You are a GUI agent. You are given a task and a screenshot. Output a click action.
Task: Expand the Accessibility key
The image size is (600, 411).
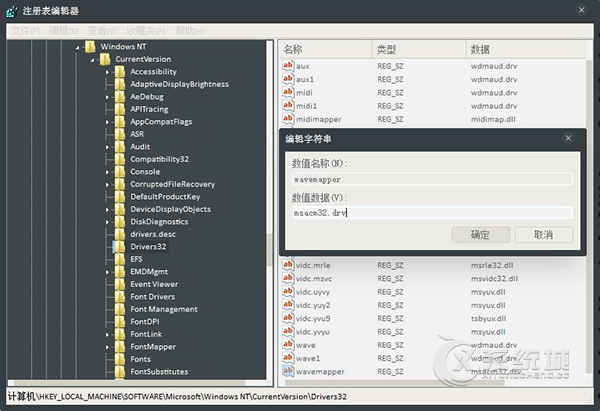107,72
